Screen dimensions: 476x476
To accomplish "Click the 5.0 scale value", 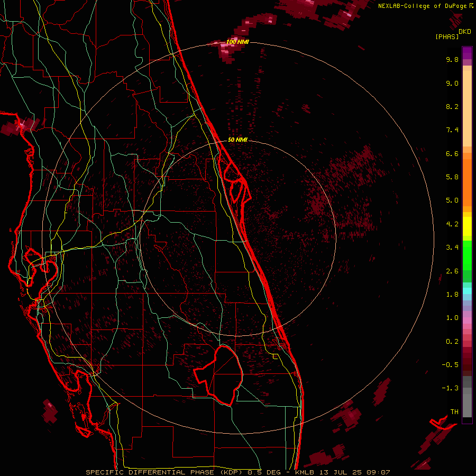I will (x=452, y=200).
